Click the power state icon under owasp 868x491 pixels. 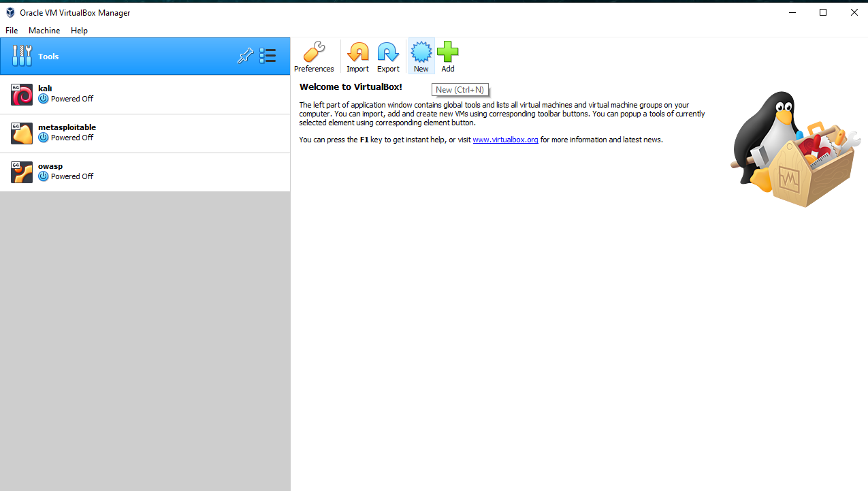coord(44,176)
